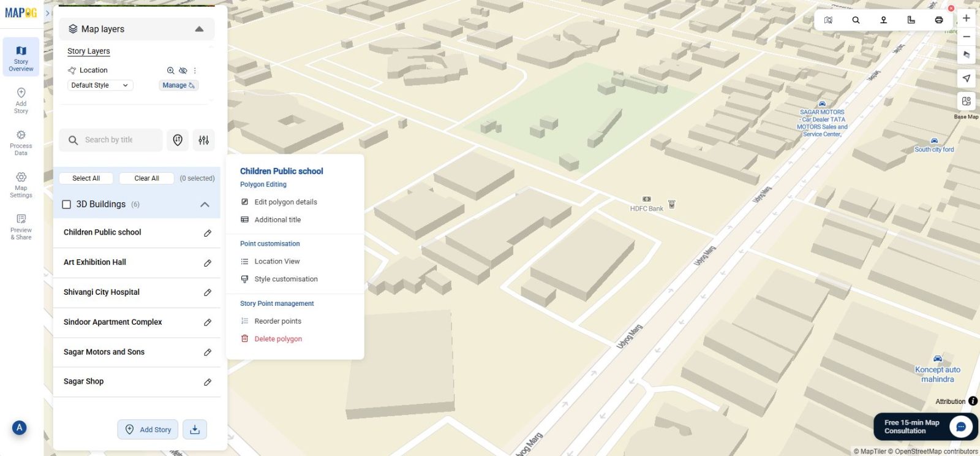Open the Default Style dropdown
Viewport: 980px width, 456px height.
pyautogui.click(x=100, y=86)
